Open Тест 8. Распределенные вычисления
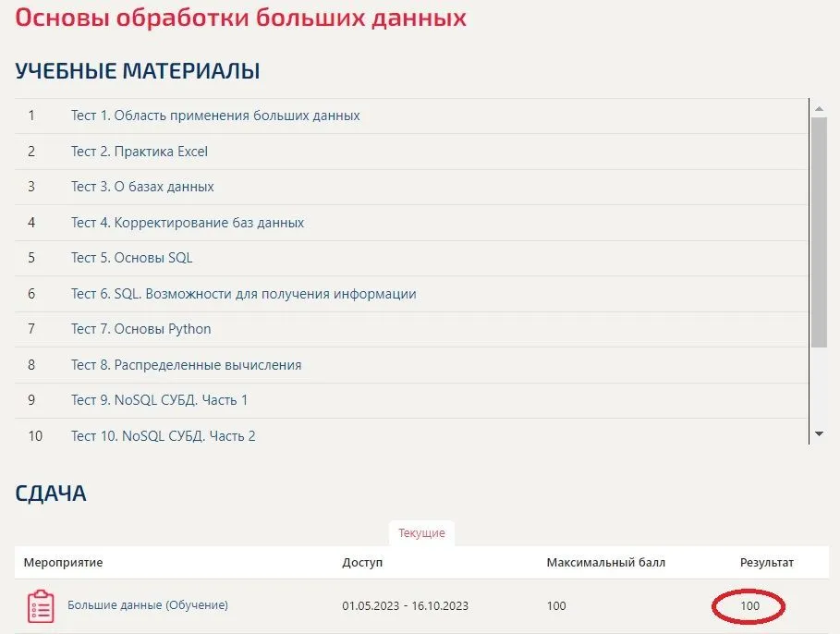This screenshot has width=840, height=634. [x=187, y=365]
